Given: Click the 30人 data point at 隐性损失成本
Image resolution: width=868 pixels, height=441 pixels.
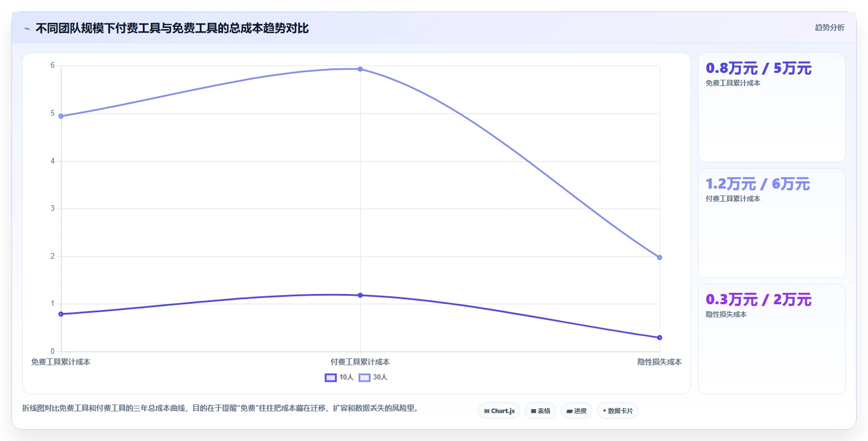Looking at the screenshot, I should coord(660,258).
